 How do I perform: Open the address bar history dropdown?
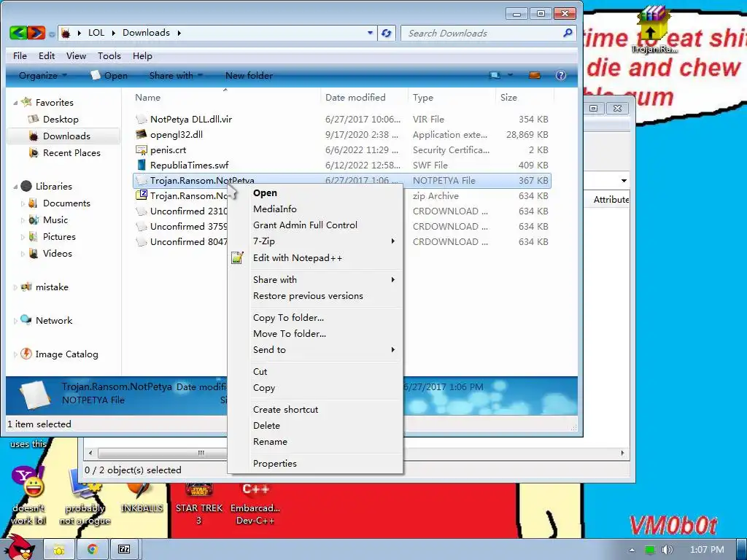370,33
